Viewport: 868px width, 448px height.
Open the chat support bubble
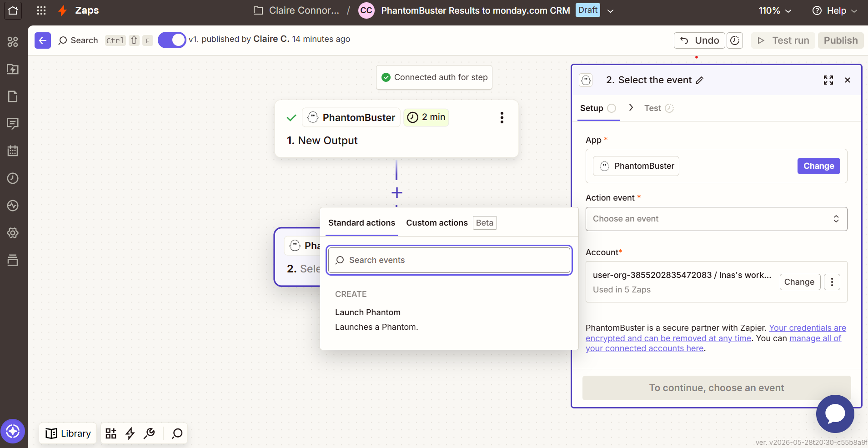pyautogui.click(x=835, y=413)
